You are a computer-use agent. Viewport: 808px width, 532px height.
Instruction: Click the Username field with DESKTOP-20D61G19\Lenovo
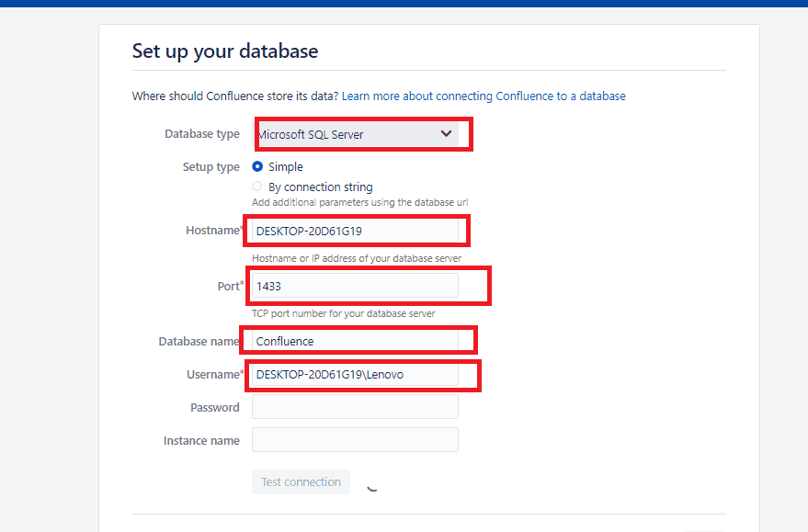355,374
